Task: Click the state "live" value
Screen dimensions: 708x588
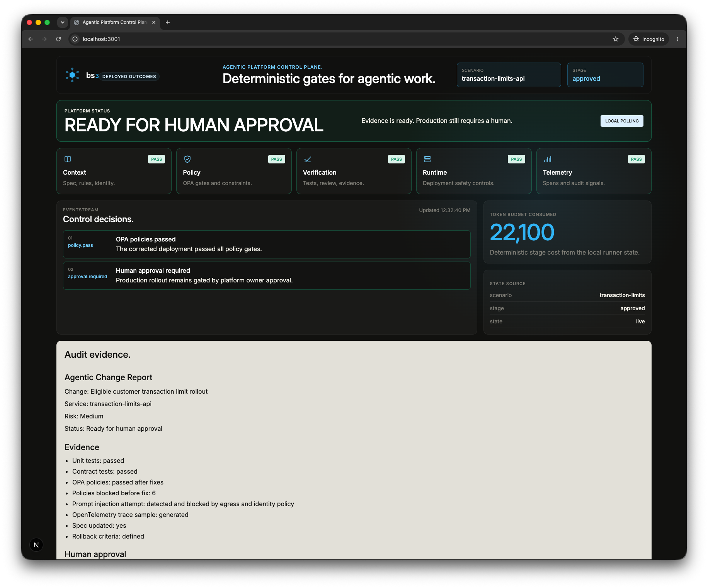Action: tap(640, 321)
